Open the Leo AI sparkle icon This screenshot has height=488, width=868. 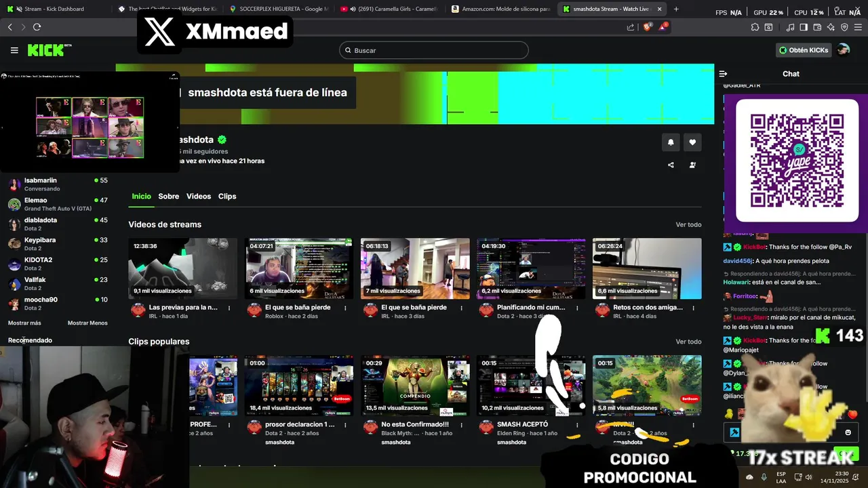pos(831,27)
